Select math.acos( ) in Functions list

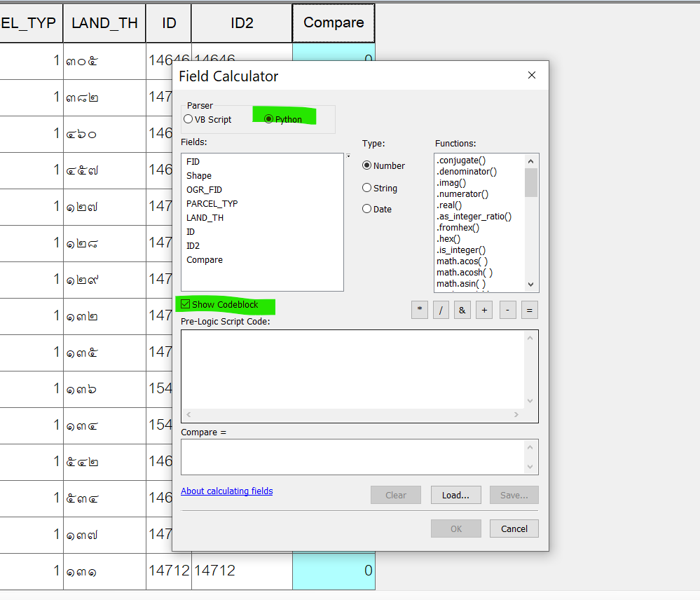coord(462,261)
